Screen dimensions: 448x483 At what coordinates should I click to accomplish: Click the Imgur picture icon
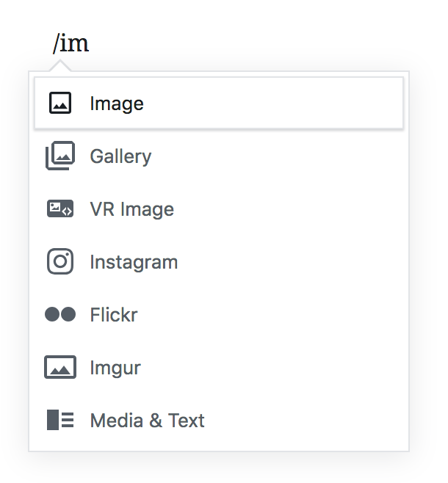tap(60, 368)
